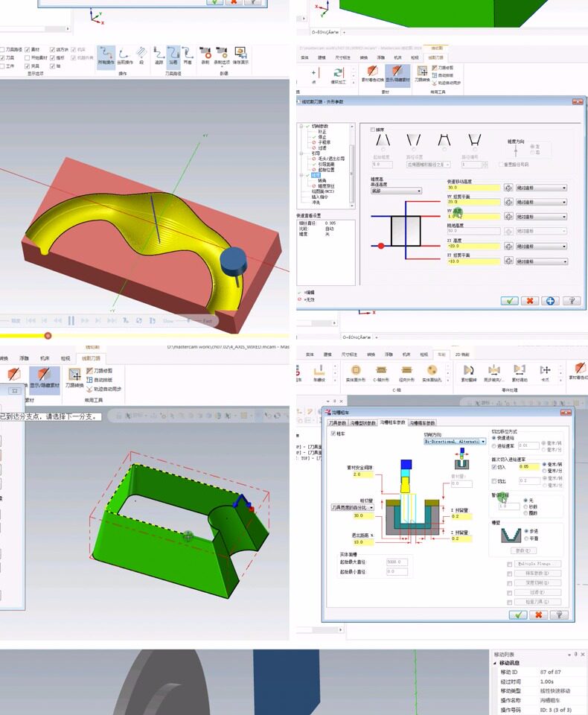Image resolution: width=588 pixels, height=715 pixels.
Task: Switch to 刀具参数 tab in groove dialog
Action: 338,423
